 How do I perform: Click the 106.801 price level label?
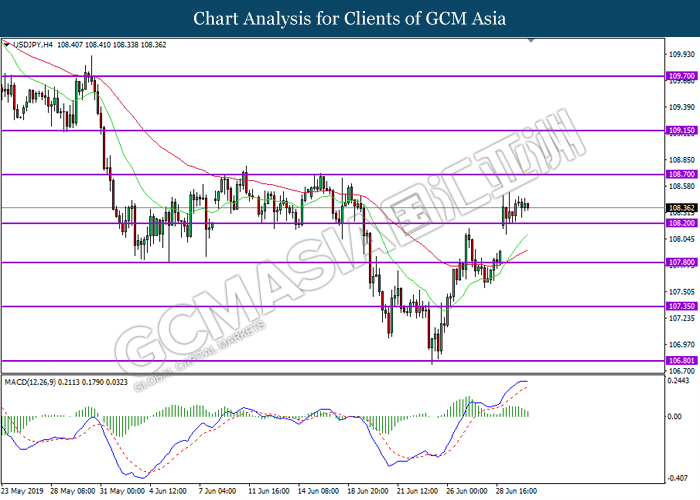[681, 360]
